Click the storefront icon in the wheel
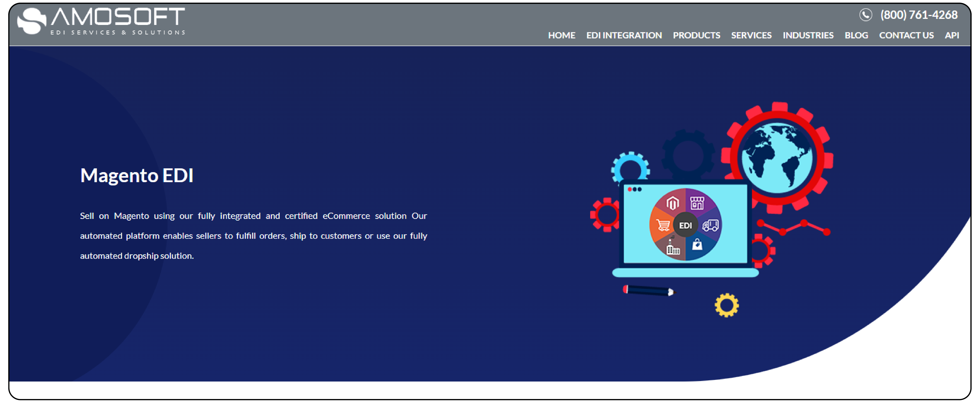 click(697, 203)
